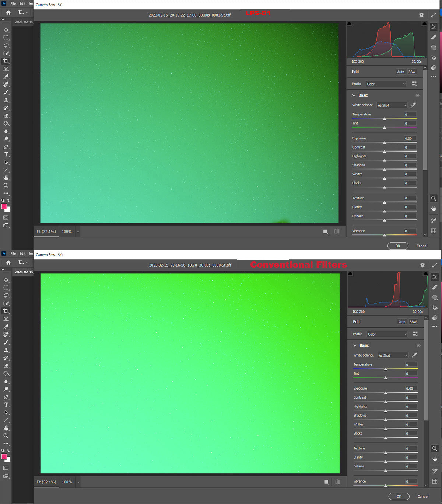
Task: Open Profile Color dropdown in lower Camera Raw
Action: (x=387, y=334)
